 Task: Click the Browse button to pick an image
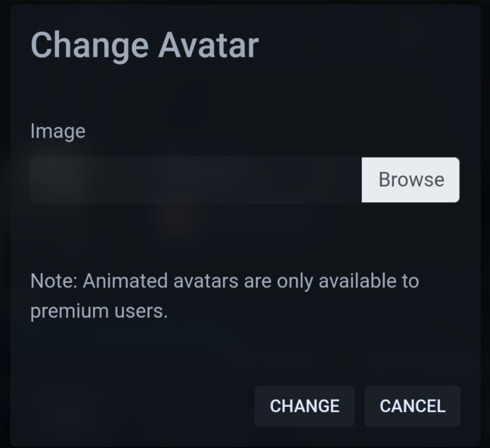[410, 180]
